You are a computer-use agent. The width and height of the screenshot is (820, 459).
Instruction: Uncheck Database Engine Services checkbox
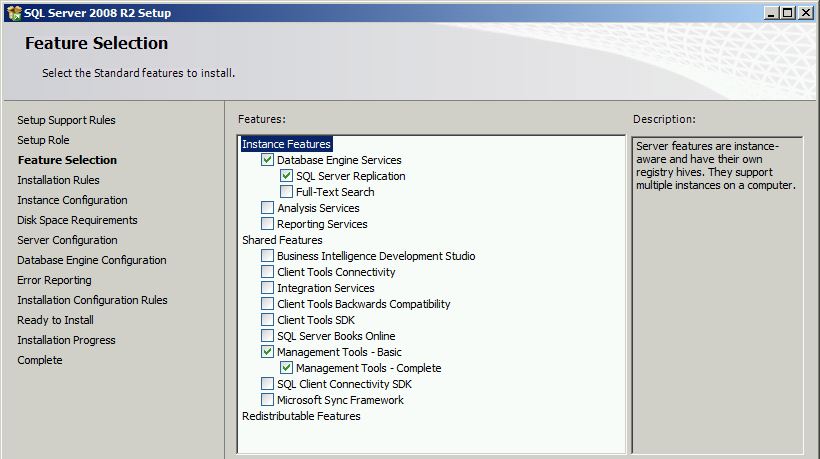tap(267, 160)
